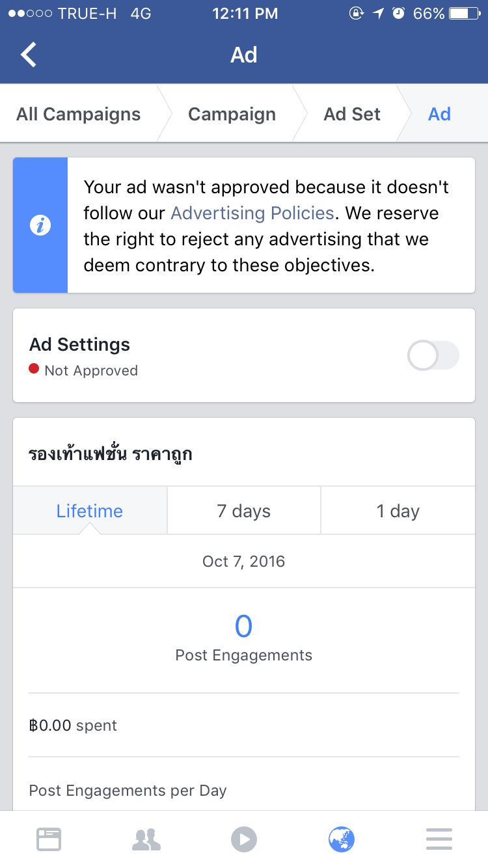Select the Lifetime tab
This screenshot has height=868, width=488.
pyautogui.click(x=90, y=511)
